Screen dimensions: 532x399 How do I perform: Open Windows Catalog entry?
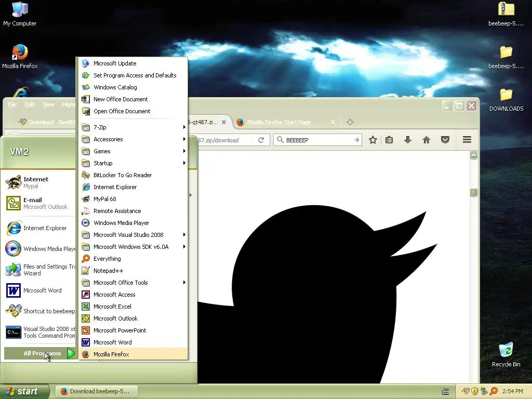[133, 87]
